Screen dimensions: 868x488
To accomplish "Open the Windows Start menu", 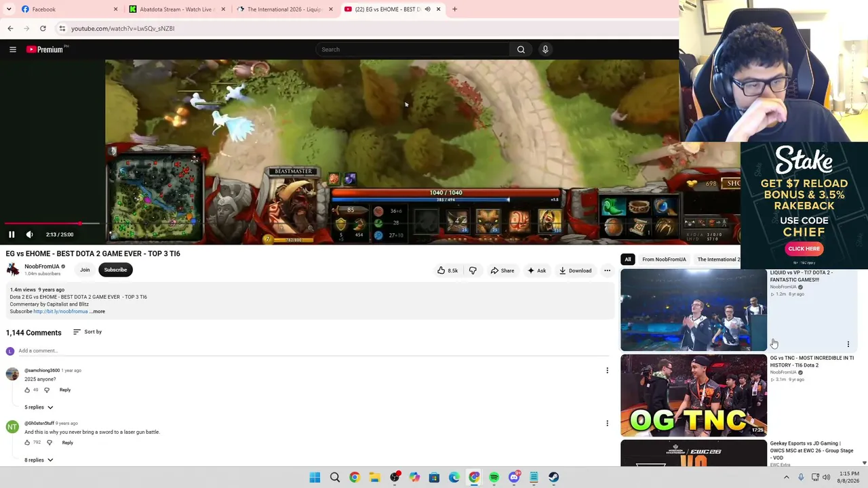I will [x=315, y=477].
